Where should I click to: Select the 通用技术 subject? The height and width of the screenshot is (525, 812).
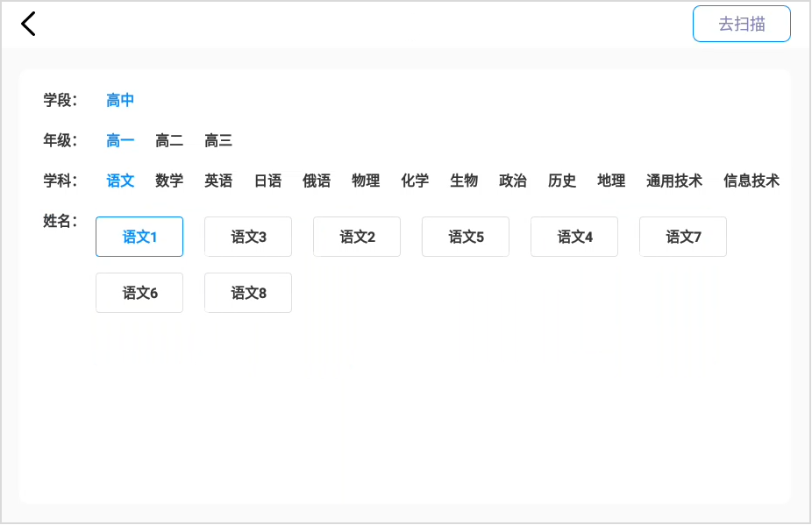pyautogui.click(x=674, y=181)
